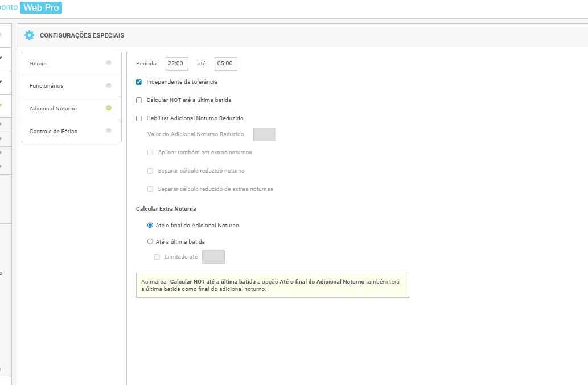
Task: Select the Adicional Noturno section label
Action: coord(53,108)
